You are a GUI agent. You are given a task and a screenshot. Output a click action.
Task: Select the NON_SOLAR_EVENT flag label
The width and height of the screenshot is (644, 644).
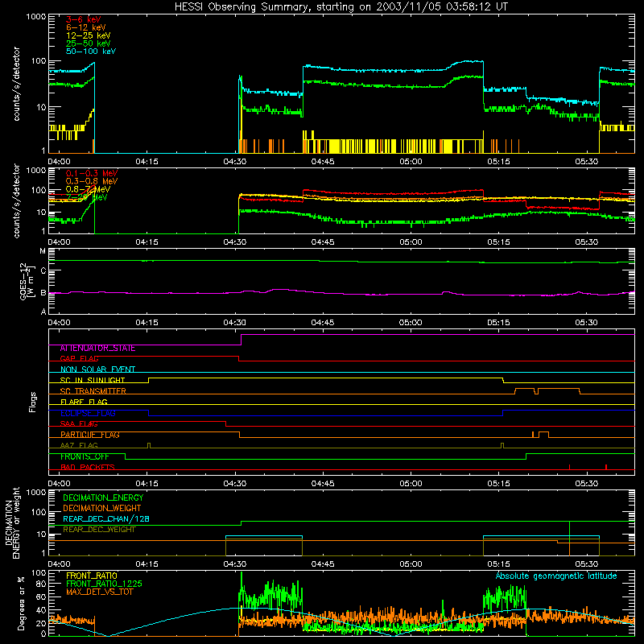click(97, 369)
